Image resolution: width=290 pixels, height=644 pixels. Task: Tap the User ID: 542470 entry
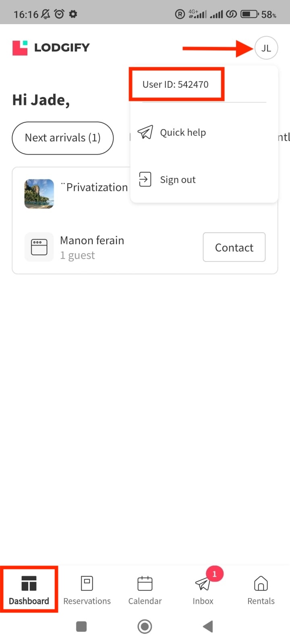176,84
